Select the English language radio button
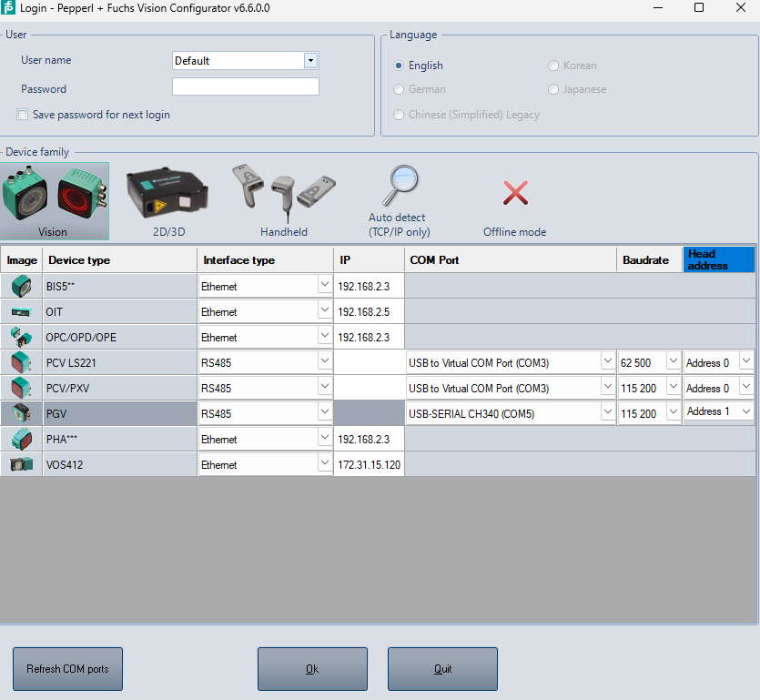 399,66
